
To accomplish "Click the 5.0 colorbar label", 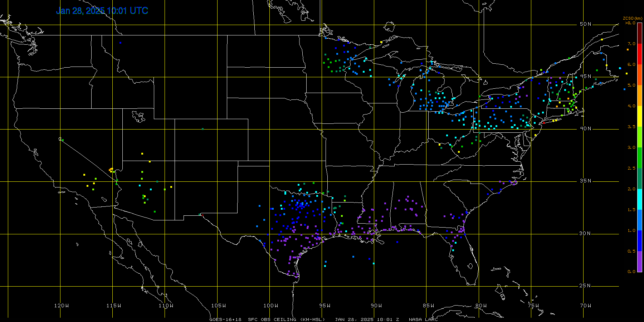I will coord(631,85).
